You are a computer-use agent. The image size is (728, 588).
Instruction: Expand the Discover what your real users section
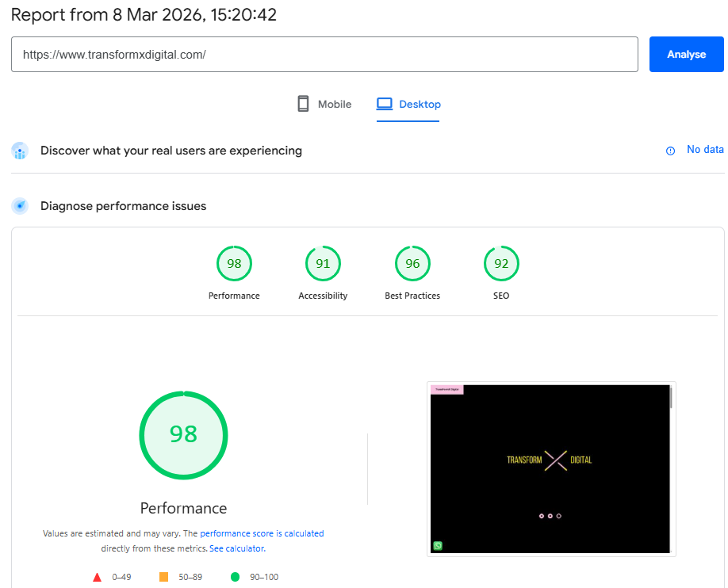click(x=173, y=150)
